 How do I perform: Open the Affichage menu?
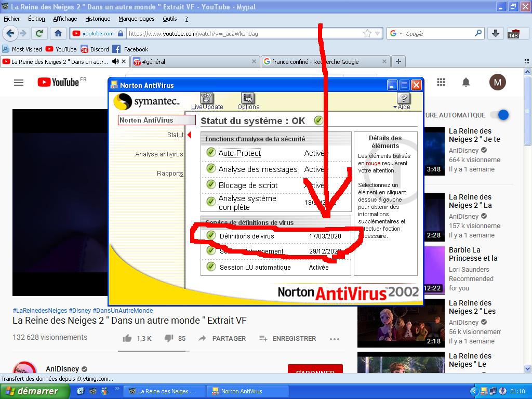pyautogui.click(x=65, y=19)
